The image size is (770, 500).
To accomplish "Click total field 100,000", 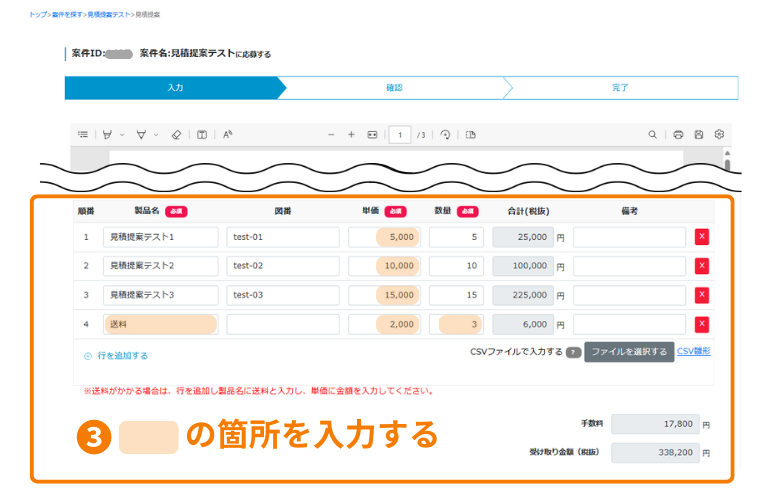I will pyautogui.click(x=523, y=266).
